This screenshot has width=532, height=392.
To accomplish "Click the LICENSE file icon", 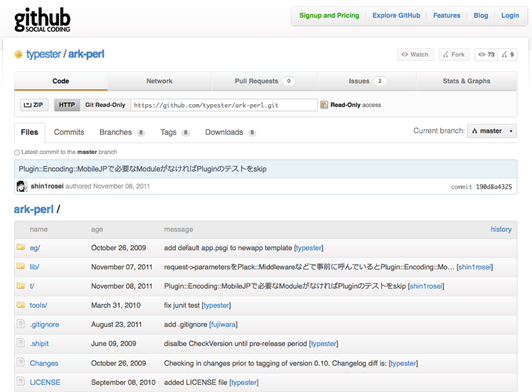I will (21, 381).
